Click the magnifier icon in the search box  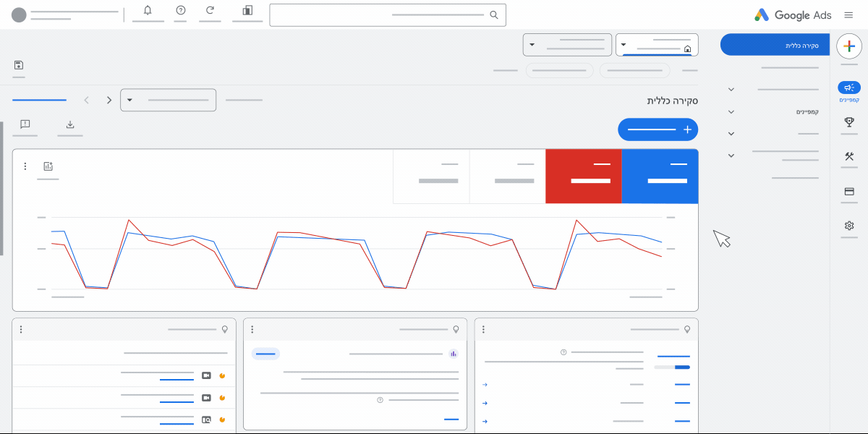[x=494, y=14]
